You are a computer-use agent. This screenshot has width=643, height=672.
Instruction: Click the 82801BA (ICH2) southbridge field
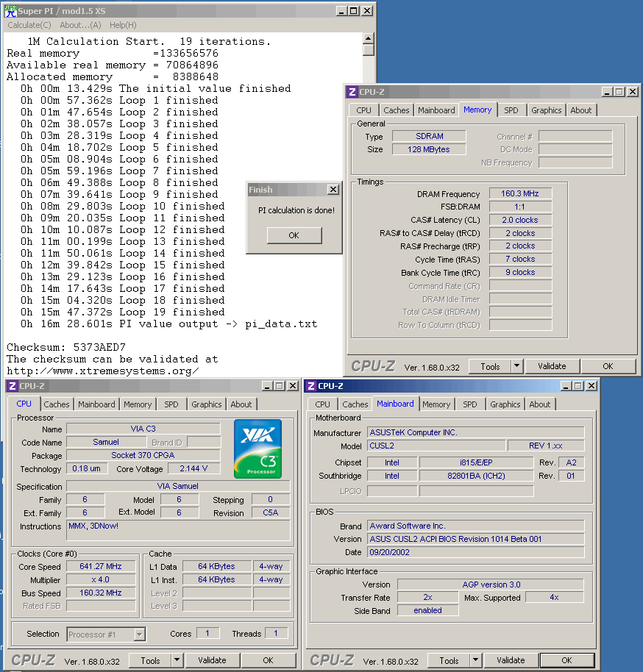pos(476,476)
